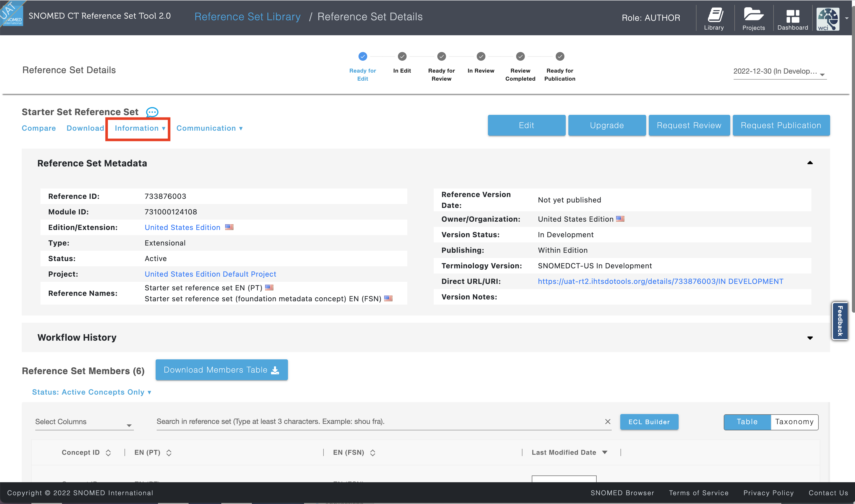Open the Projects folder icon
Image resolution: width=855 pixels, height=504 pixels.
(753, 18)
